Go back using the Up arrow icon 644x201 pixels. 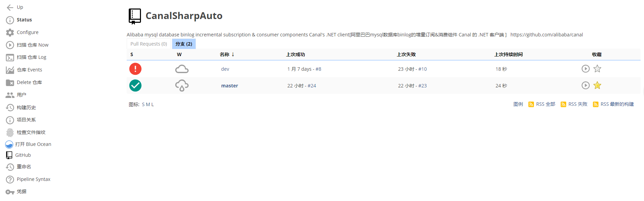(x=10, y=7)
